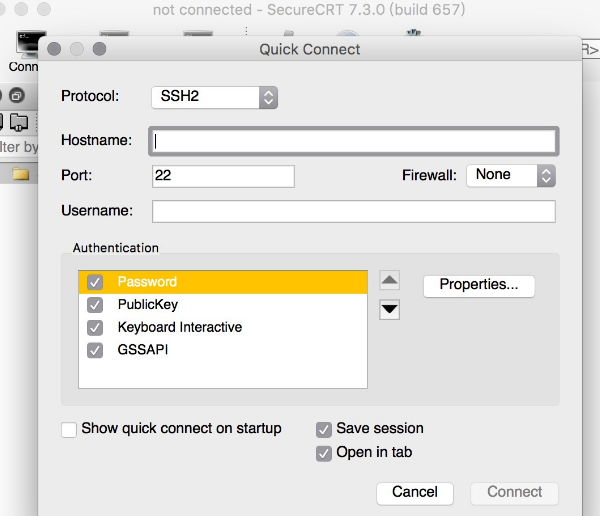Focus the Hostname input field

coord(353,141)
